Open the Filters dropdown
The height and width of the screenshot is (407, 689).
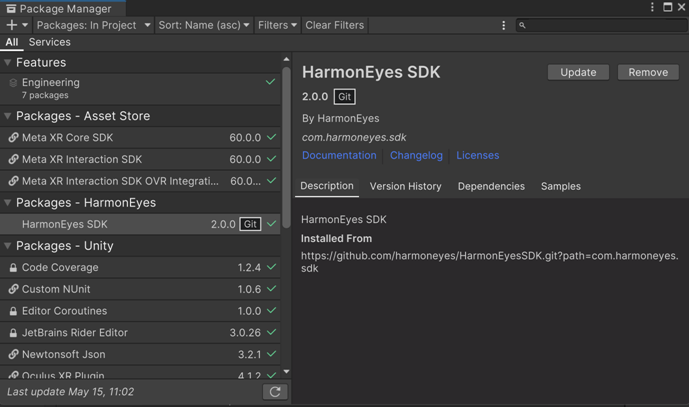pyautogui.click(x=277, y=25)
